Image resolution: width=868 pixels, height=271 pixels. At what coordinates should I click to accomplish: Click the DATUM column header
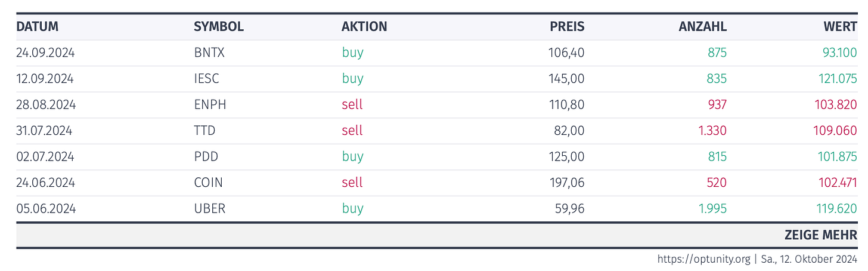pos(37,27)
